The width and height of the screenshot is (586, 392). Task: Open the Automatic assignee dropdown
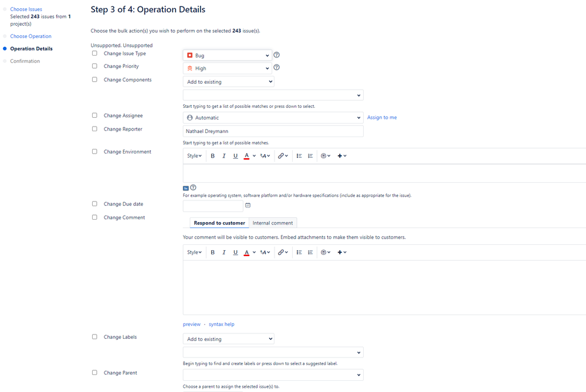(x=273, y=118)
